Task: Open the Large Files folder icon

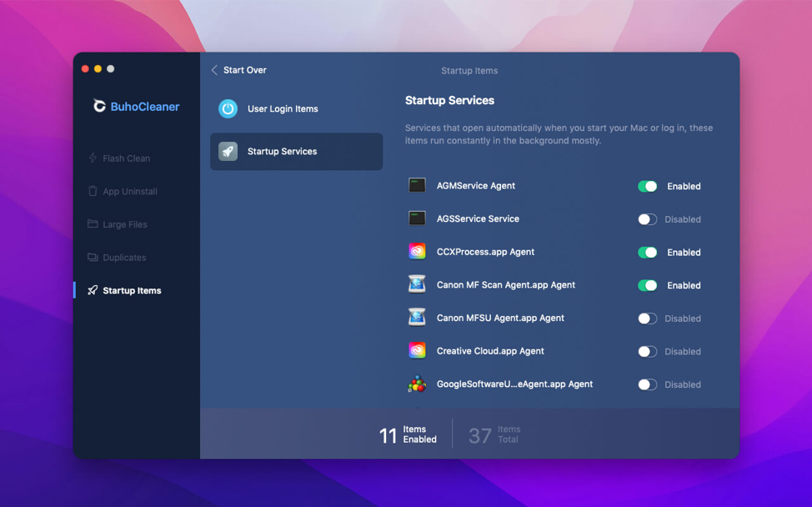Action: pyautogui.click(x=93, y=223)
